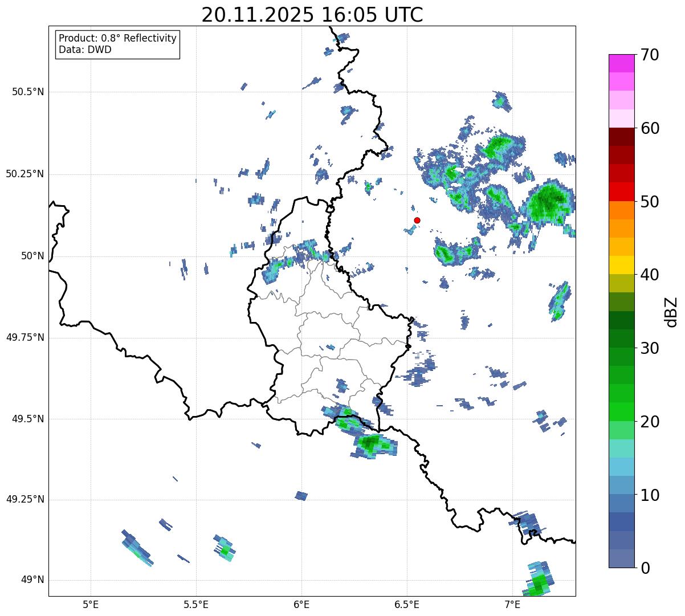Click the 50.5°N latitude label

[28, 92]
